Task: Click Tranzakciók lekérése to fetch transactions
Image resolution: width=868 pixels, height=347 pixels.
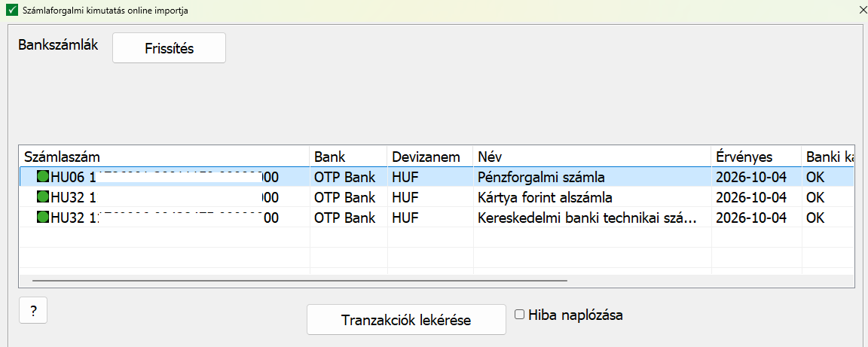Action: click(x=406, y=320)
